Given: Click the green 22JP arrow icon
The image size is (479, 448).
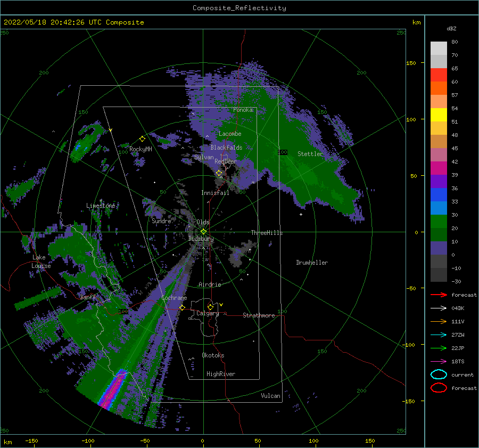Looking at the screenshot, I should 439,348.
